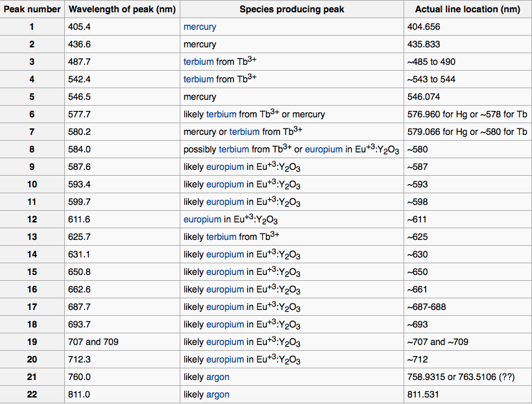Follow the terbium link in peak 4 row
The image size is (532, 404).
(x=198, y=79)
